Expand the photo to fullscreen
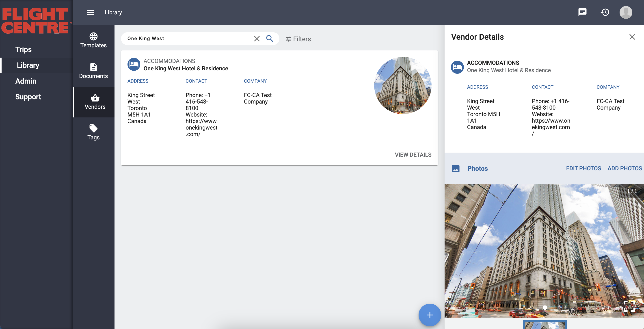This screenshot has height=329, width=644. 629,306
